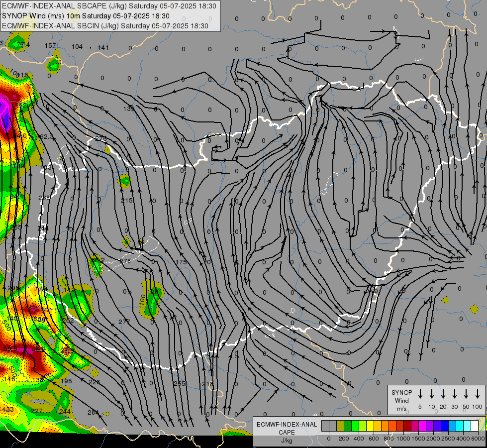The height and width of the screenshot is (448, 487).
Task: Click the 238 value on the map
Action: tap(44, 198)
